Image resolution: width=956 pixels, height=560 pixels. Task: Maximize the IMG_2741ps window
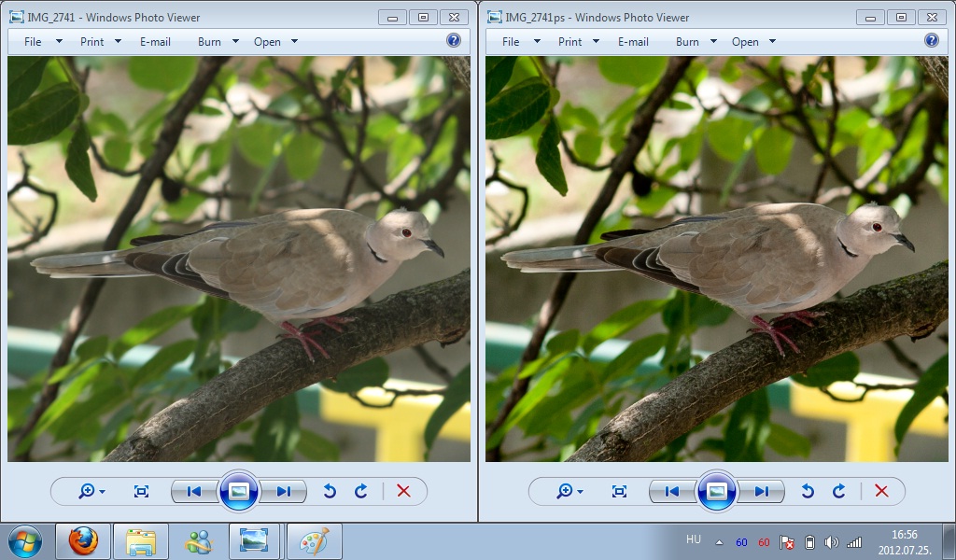pos(901,17)
